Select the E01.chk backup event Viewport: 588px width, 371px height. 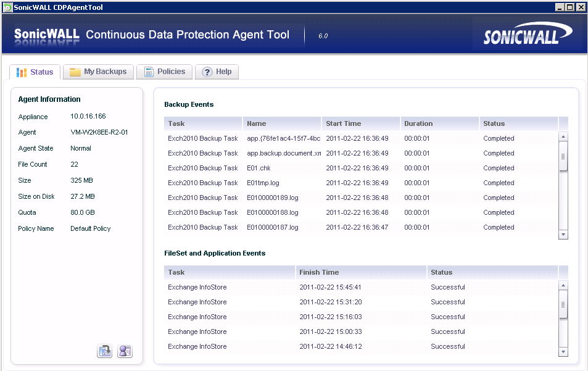(x=361, y=168)
